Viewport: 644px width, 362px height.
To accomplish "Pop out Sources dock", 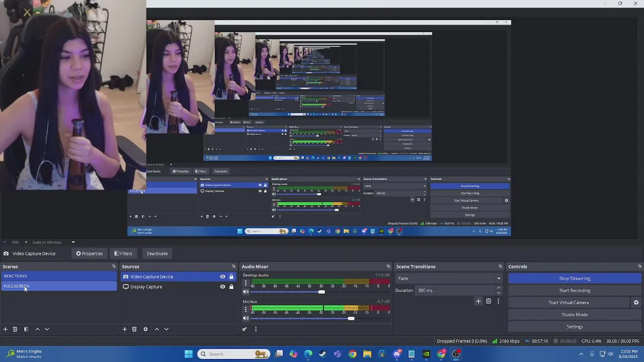I will (x=233, y=266).
